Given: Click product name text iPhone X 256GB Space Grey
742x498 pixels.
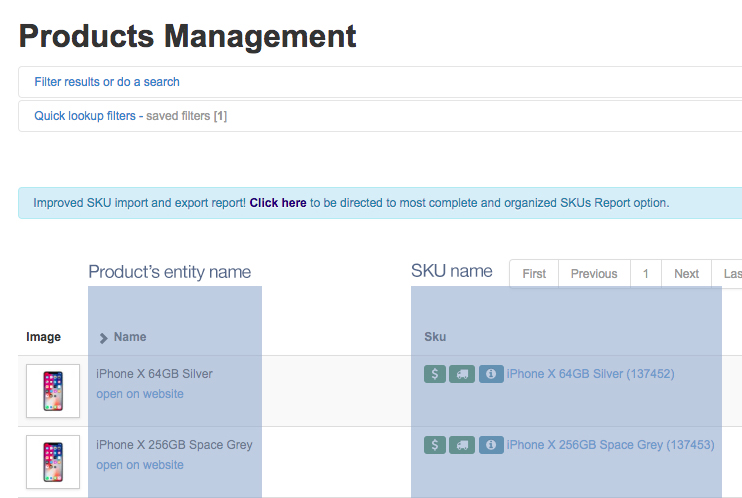Looking at the screenshot, I should click(174, 445).
